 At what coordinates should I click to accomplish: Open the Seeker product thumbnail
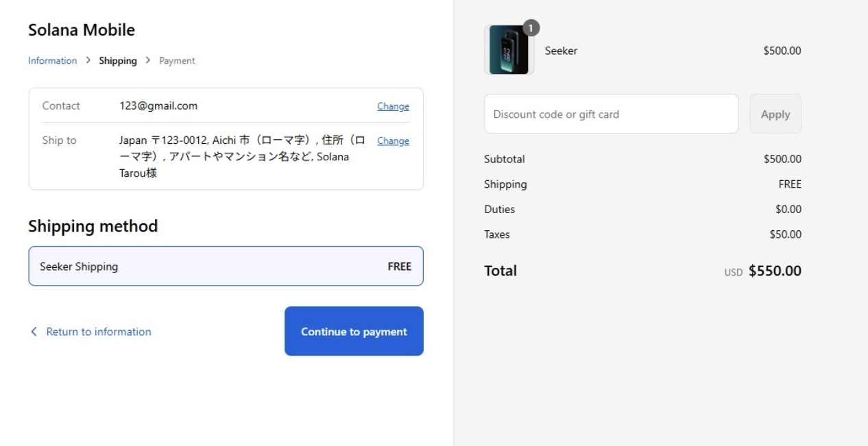[x=509, y=51]
